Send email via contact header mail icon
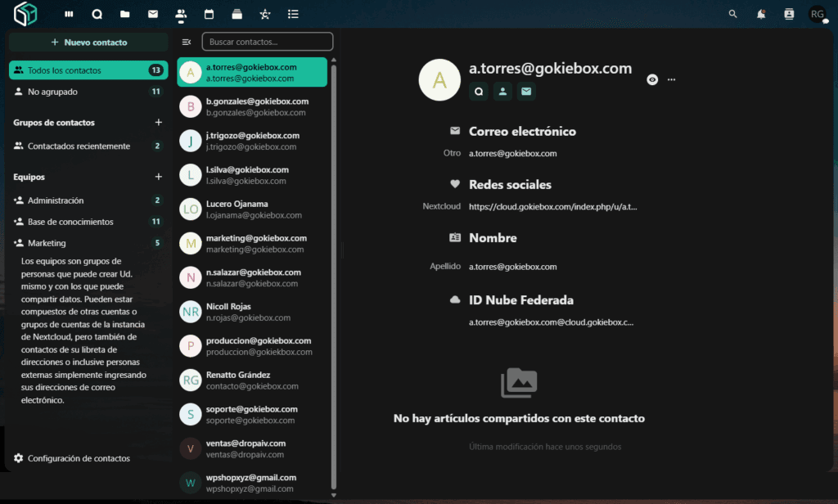This screenshot has height=504, width=838. [x=526, y=91]
